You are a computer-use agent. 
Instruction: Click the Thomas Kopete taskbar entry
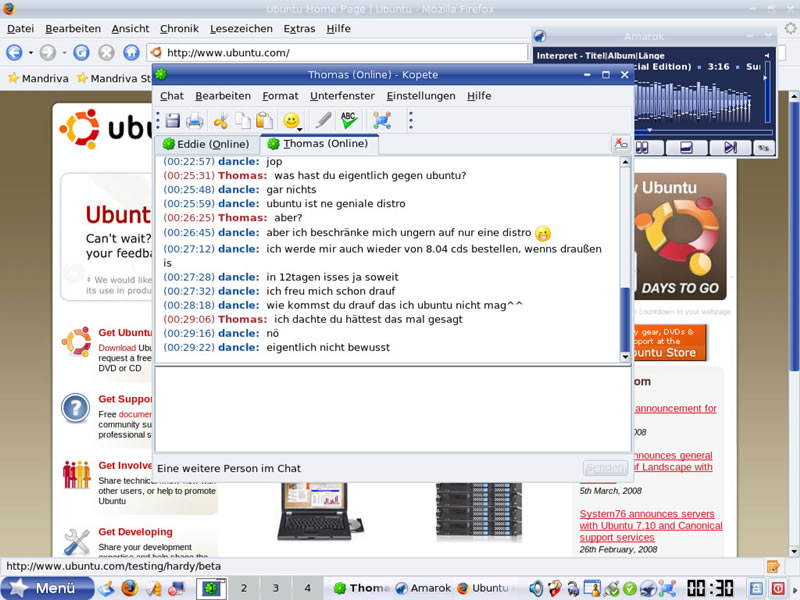[362, 588]
